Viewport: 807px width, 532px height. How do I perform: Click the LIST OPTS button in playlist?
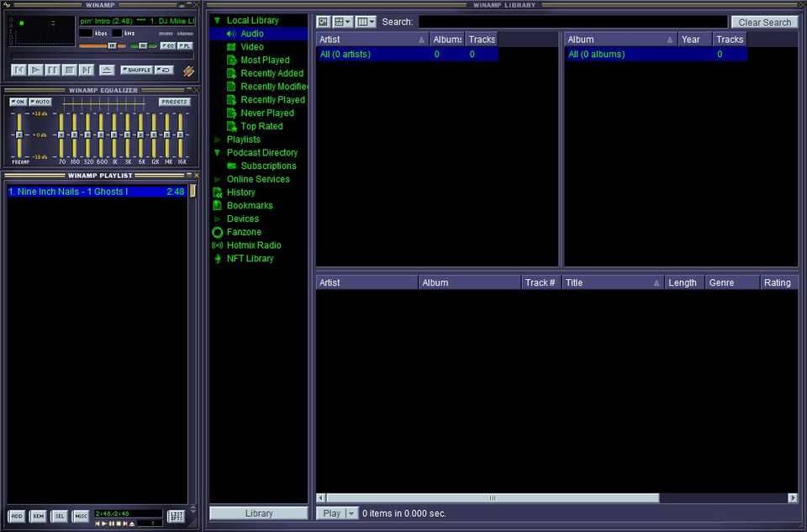click(176, 516)
